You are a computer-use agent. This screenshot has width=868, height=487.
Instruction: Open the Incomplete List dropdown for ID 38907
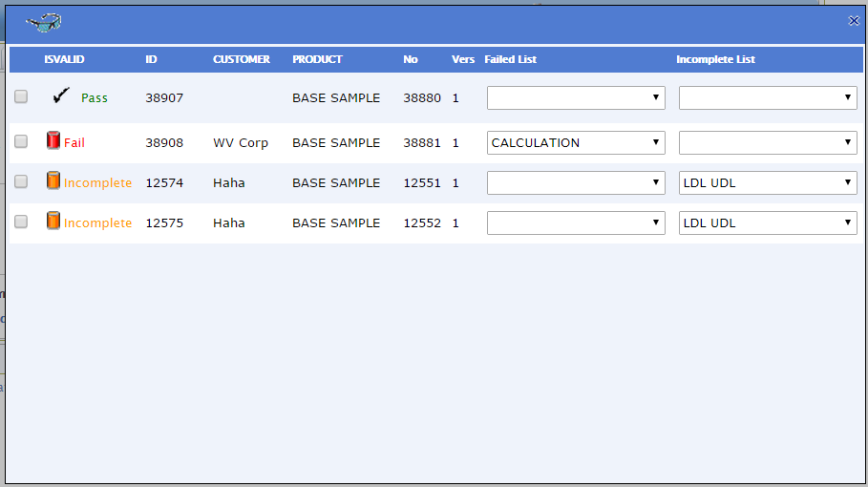tap(768, 98)
